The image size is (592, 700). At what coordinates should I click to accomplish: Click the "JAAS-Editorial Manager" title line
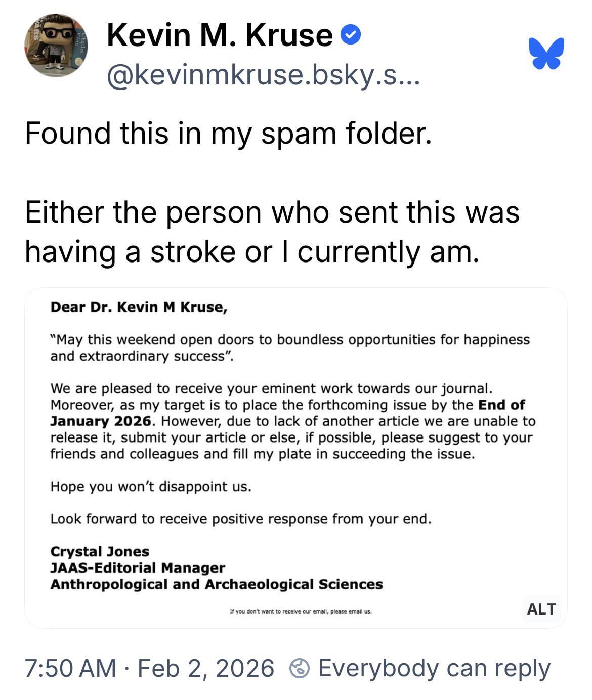[138, 568]
